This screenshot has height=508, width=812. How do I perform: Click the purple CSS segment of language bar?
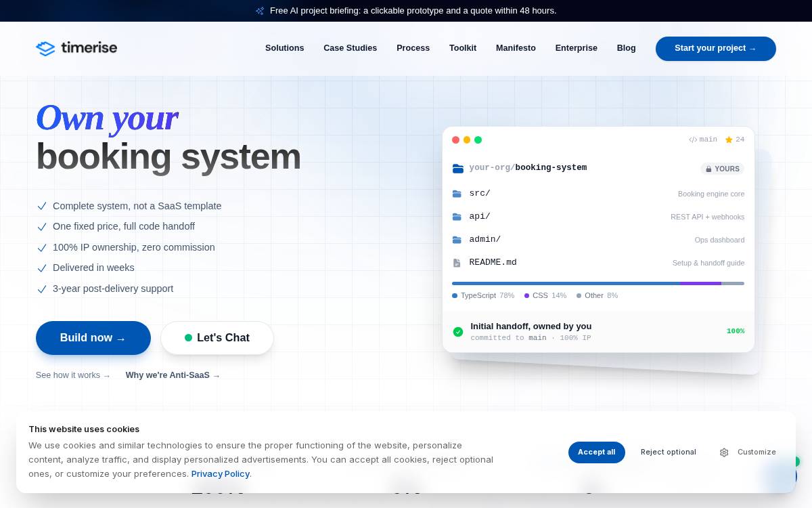coord(700,283)
